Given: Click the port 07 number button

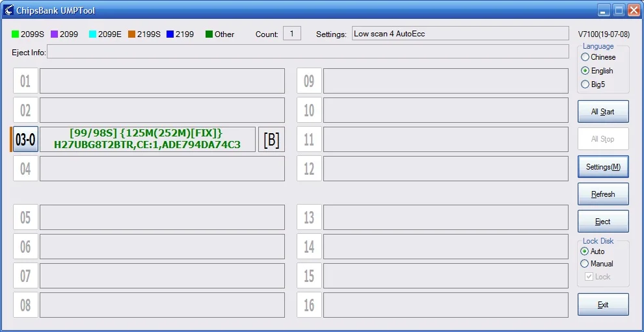Looking at the screenshot, I should (25, 275).
